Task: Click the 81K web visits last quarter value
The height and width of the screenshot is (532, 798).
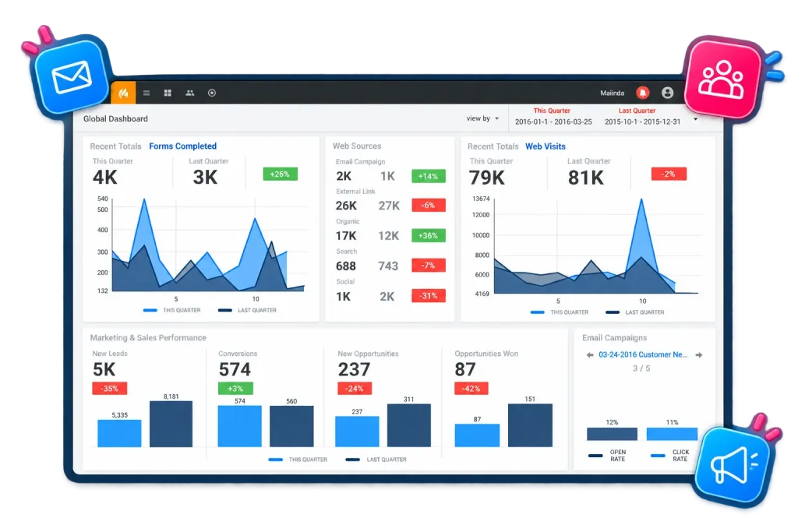Action: click(586, 178)
